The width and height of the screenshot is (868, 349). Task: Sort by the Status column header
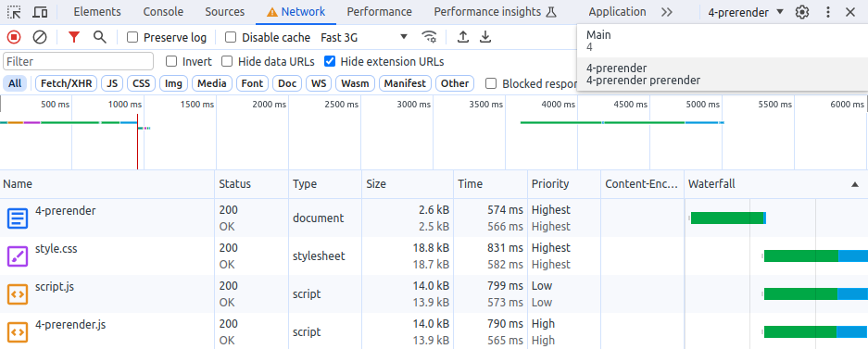click(251, 184)
